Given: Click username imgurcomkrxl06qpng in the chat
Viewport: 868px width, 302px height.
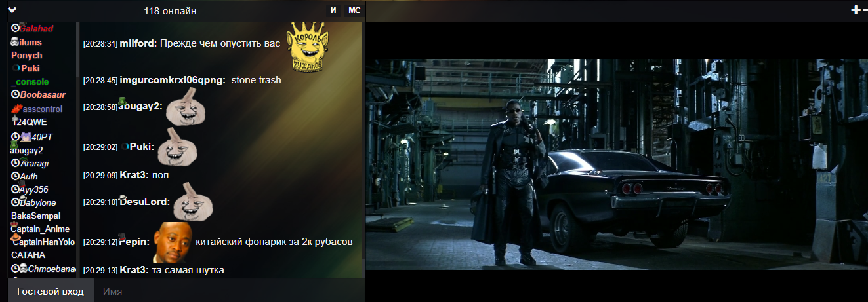Looking at the screenshot, I should coord(173,80).
